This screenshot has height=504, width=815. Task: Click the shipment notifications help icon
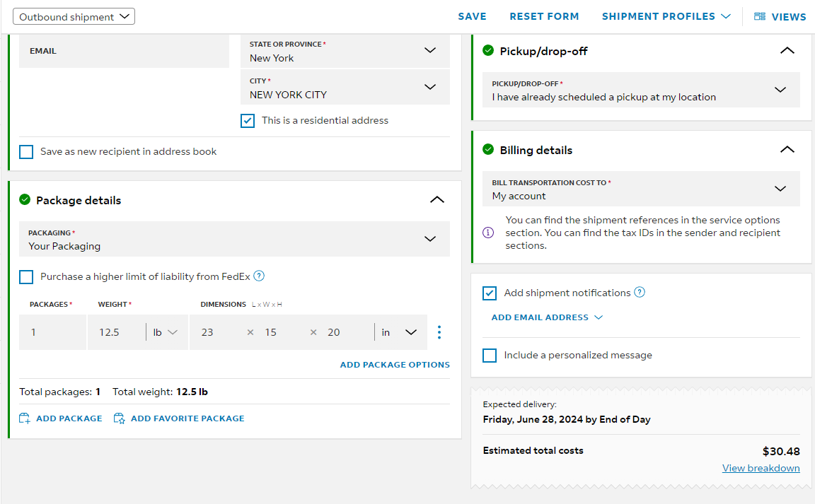tap(640, 292)
